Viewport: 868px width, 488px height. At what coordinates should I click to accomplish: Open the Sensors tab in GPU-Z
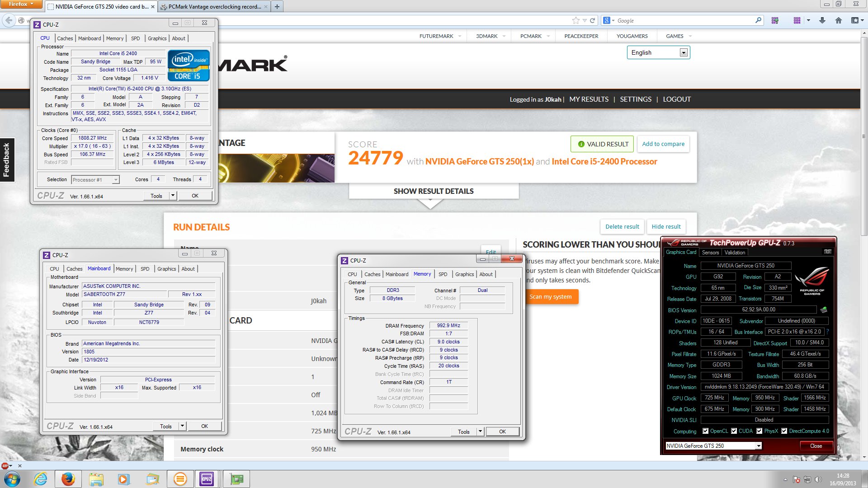coord(710,253)
